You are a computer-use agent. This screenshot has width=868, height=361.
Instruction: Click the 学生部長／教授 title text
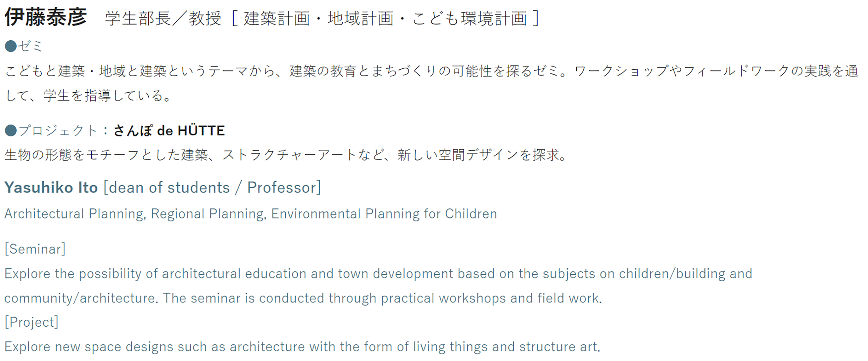coord(163,18)
